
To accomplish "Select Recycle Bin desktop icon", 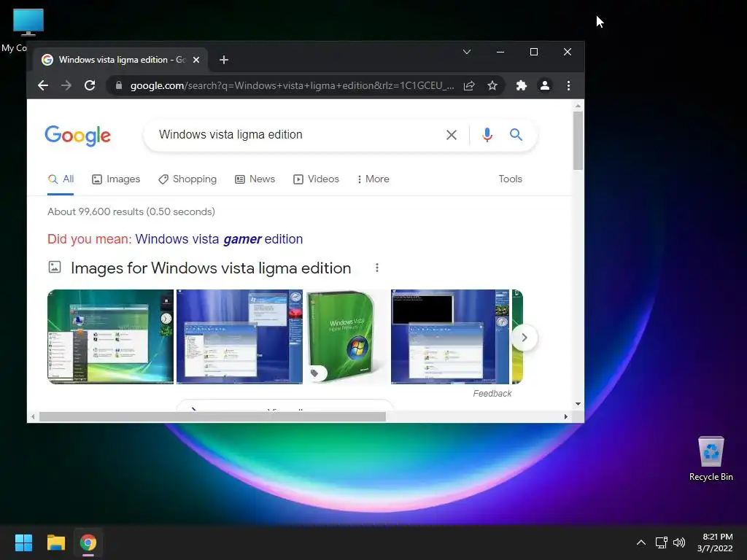I will (x=711, y=459).
